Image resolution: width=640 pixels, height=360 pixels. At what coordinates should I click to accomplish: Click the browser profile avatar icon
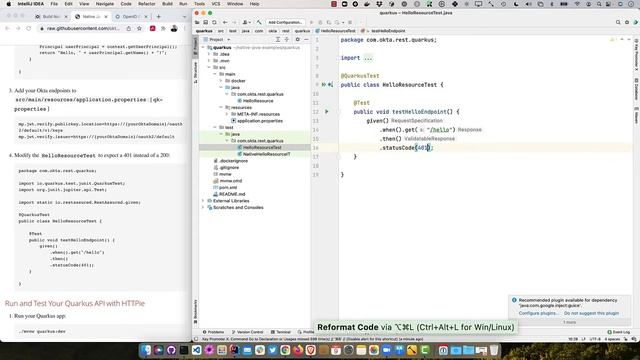pyautogui.click(x=174, y=28)
